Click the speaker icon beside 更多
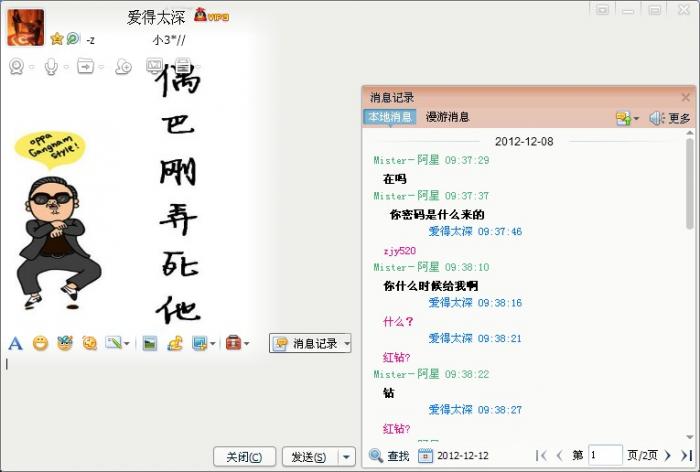Screen dimensions: 700x472 pos(656,118)
